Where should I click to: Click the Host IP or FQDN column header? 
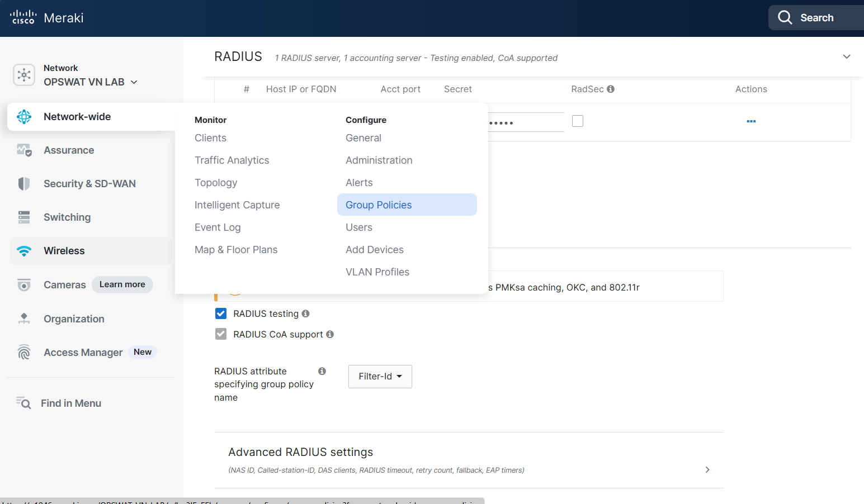pos(301,89)
